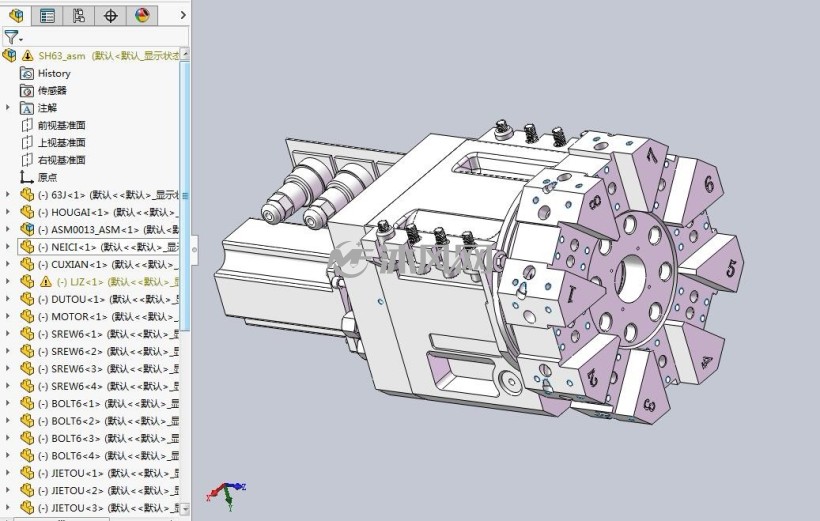Expand the JIETOU<3> component node
820x521 pixels.
(x=7, y=507)
